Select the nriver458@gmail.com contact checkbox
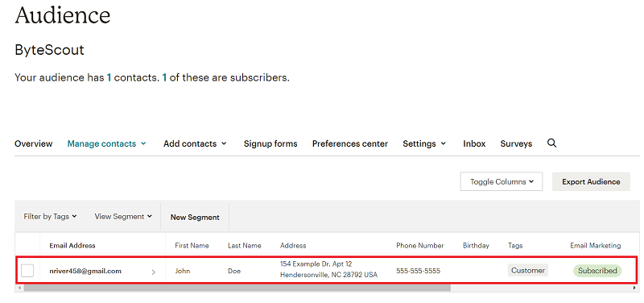This screenshot has height=303, width=644. pyautogui.click(x=27, y=271)
